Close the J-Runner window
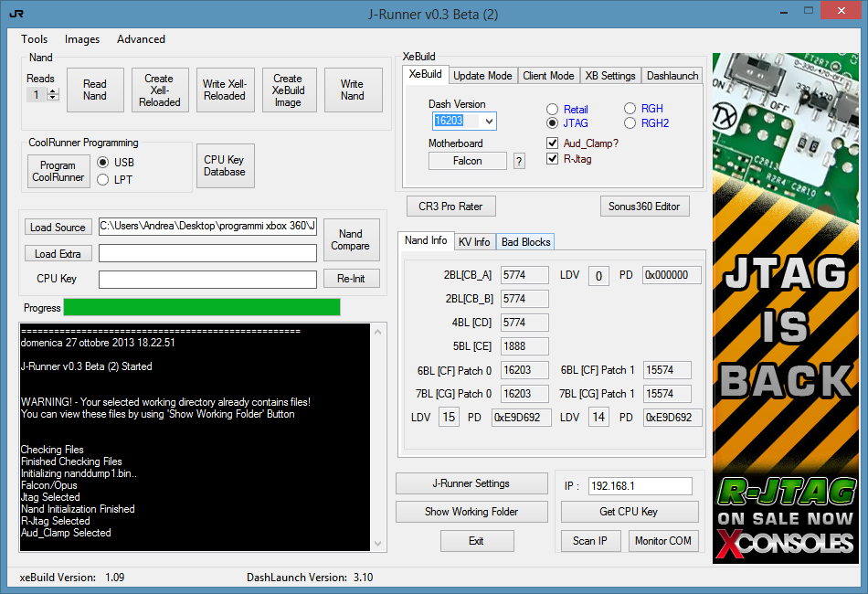Image resolution: width=868 pixels, height=594 pixels. pyautogui.click(x=842, y=11)
